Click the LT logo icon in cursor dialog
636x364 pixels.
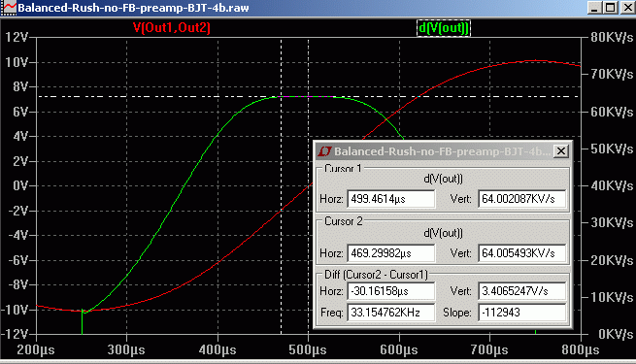(x=325, y=151)
